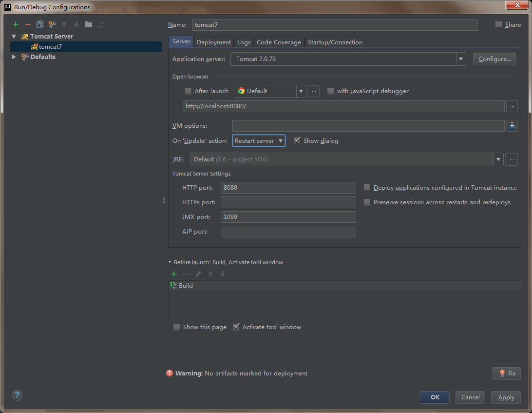Open browser Default dropdown arrow
Screen dimensions: 532x413
click(301, 91)
